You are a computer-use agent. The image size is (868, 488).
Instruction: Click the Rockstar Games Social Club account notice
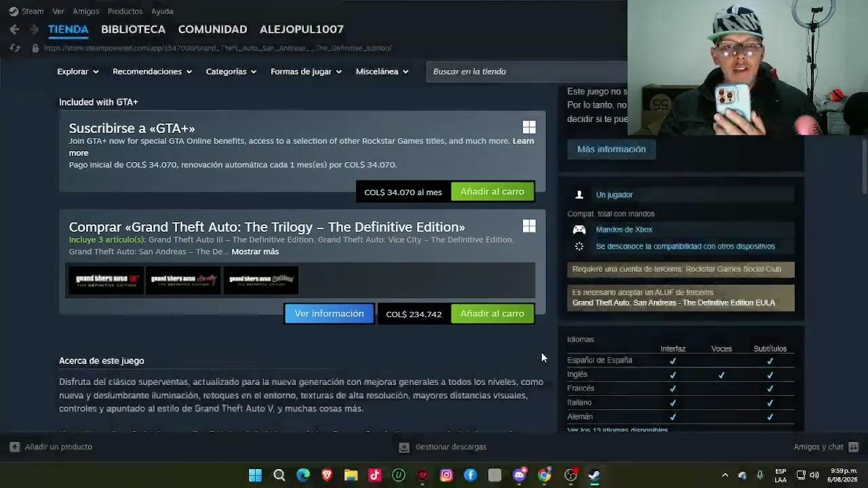click(680, 269)
